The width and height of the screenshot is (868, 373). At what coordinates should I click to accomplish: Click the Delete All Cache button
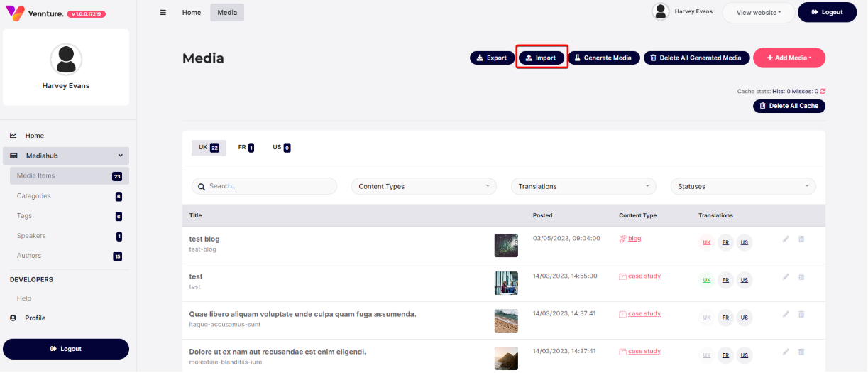pyautogui.click(x=789, y=106)
